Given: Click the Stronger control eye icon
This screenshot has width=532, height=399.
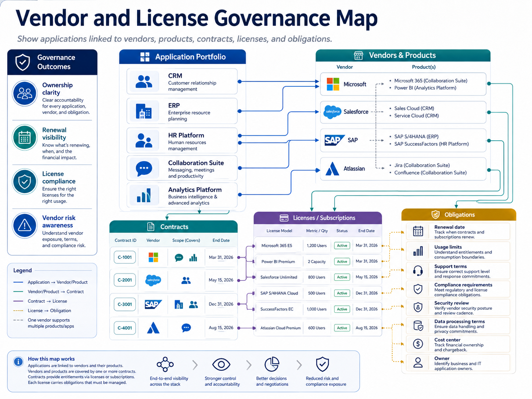Looking at the screenshot, I should click(x=221, y=364).
